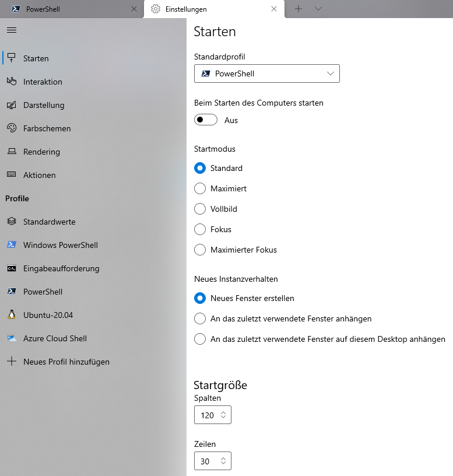Open the Aktionen settings page
This screenshot has width=453, height=476.
(93, 175)
